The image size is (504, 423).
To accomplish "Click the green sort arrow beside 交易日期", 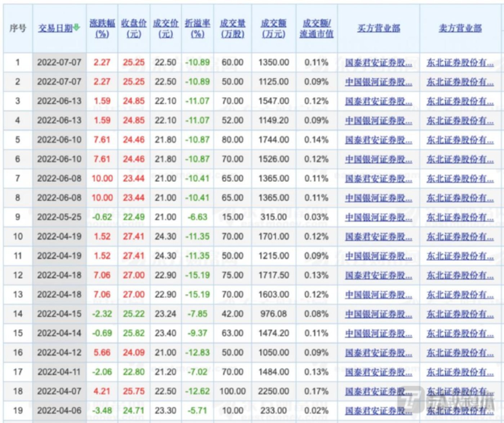I will (x=76, y=26).
